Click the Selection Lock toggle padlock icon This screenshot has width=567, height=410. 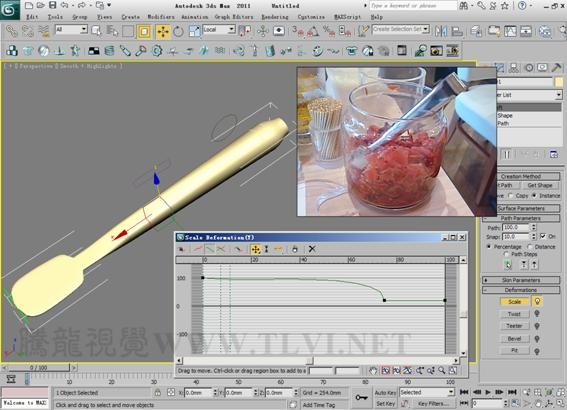pyautogui.click(x=157, y=393)
